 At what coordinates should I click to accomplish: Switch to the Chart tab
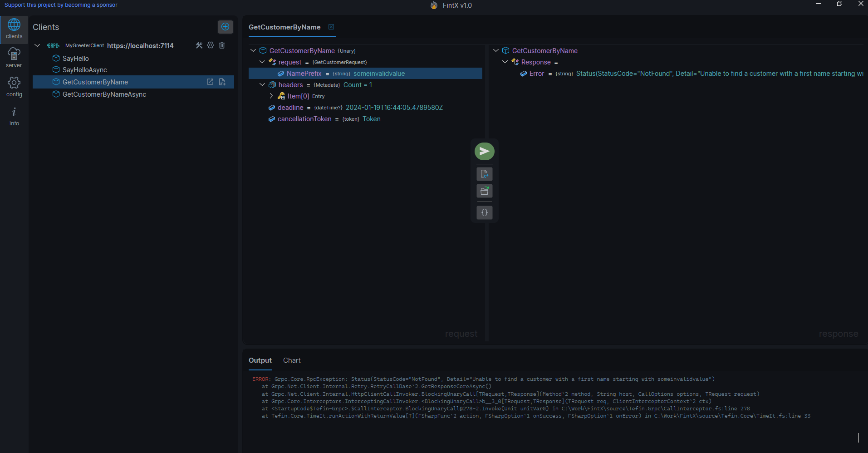(x=292, y=360)
